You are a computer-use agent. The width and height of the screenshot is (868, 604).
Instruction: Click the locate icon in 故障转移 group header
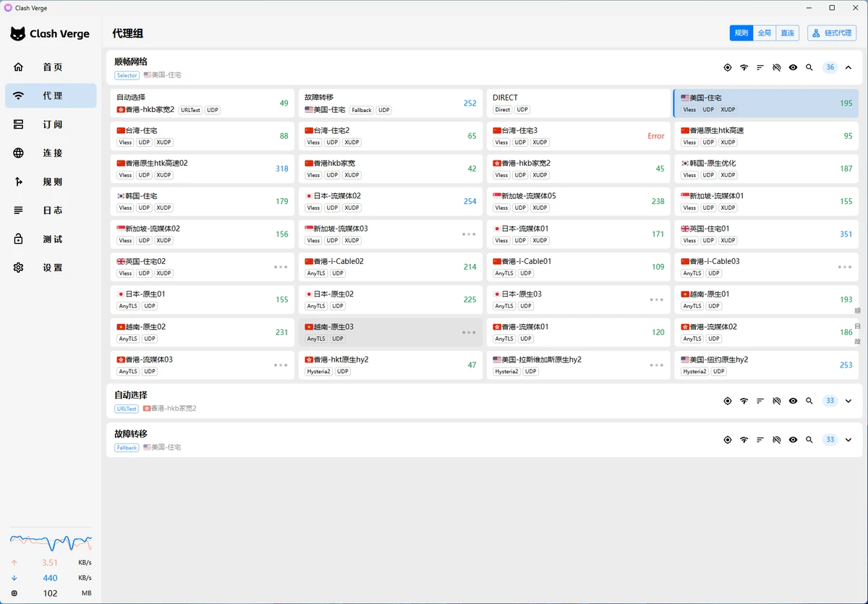coord(728,440)
